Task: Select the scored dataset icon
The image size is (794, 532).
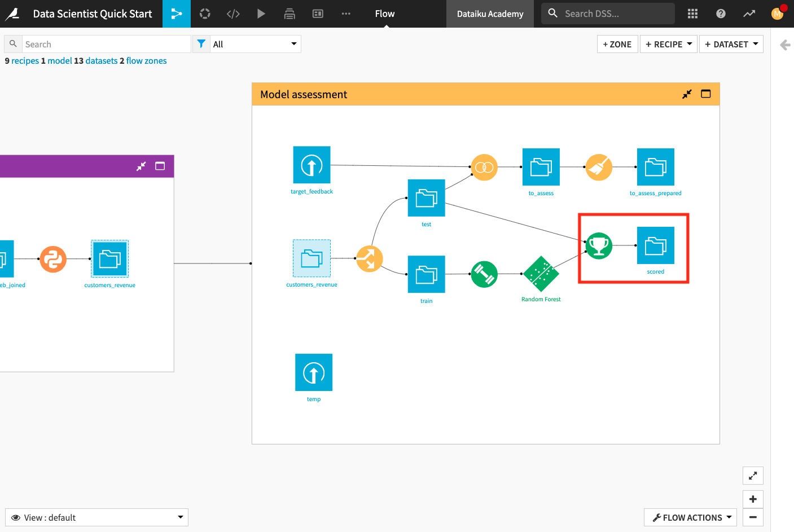Action: [655, 245]
